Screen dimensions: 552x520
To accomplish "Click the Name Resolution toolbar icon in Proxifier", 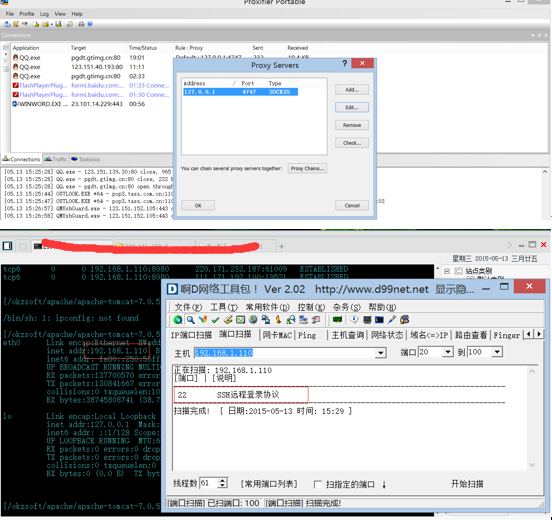I will point(25,24).
